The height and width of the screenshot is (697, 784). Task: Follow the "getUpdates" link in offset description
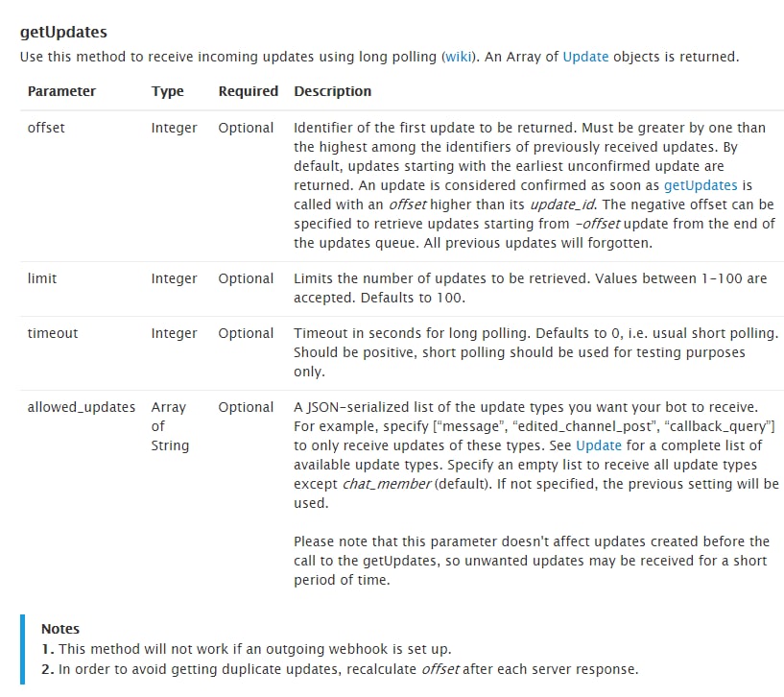[x=701, y=185]
